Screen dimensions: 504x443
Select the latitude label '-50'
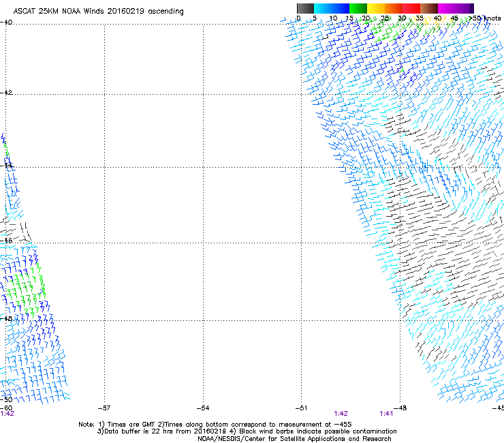click(6, 399)
